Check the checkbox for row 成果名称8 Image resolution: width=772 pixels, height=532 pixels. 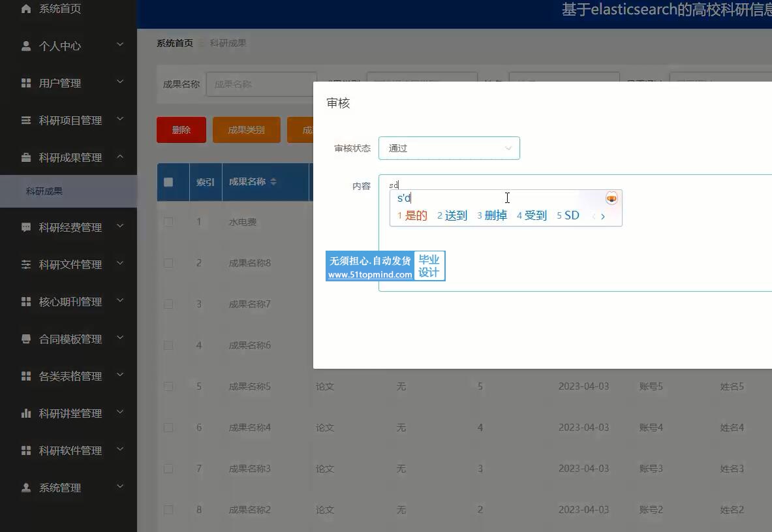coord(168,263)
